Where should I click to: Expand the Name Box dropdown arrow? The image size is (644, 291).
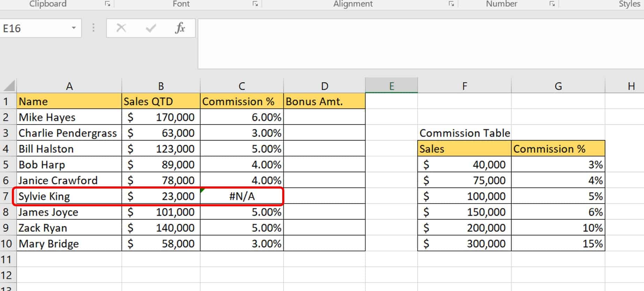click(74, 28)
